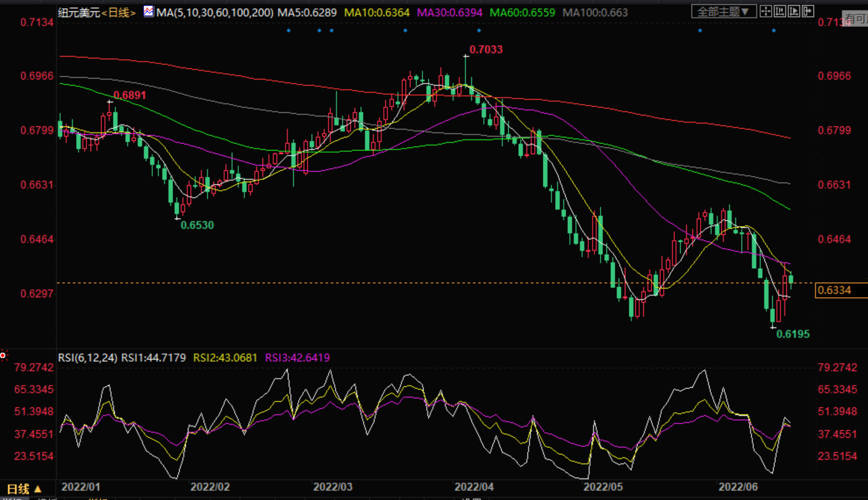Click the 79.2742 RSI level on left axis
868x500 pixels.
[x=34, y=368]
